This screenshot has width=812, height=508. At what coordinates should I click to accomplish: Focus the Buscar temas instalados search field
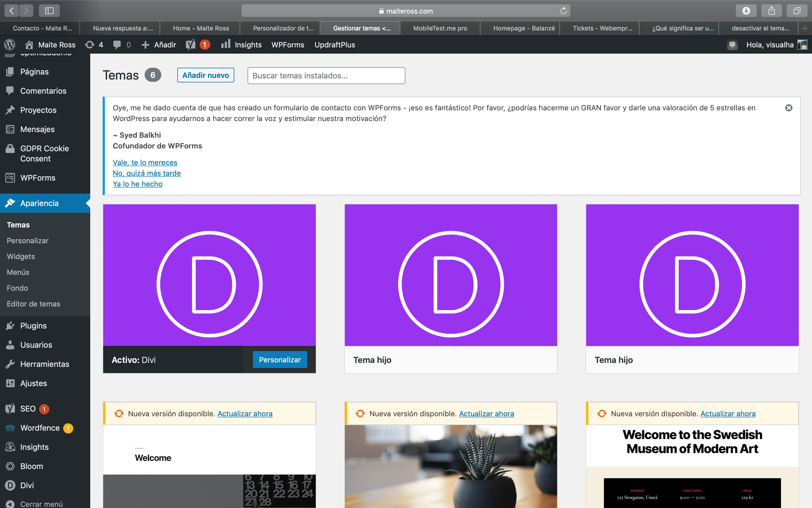pyautogui.click(x=326, y=76)
